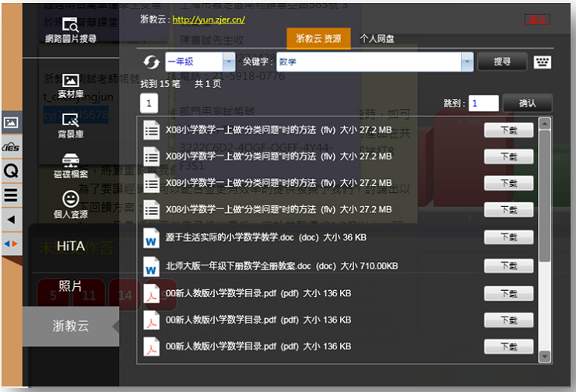Download 北师大版一年级下册数学全册教案.doc
This screenshot has width=576, height=392.
509,266
